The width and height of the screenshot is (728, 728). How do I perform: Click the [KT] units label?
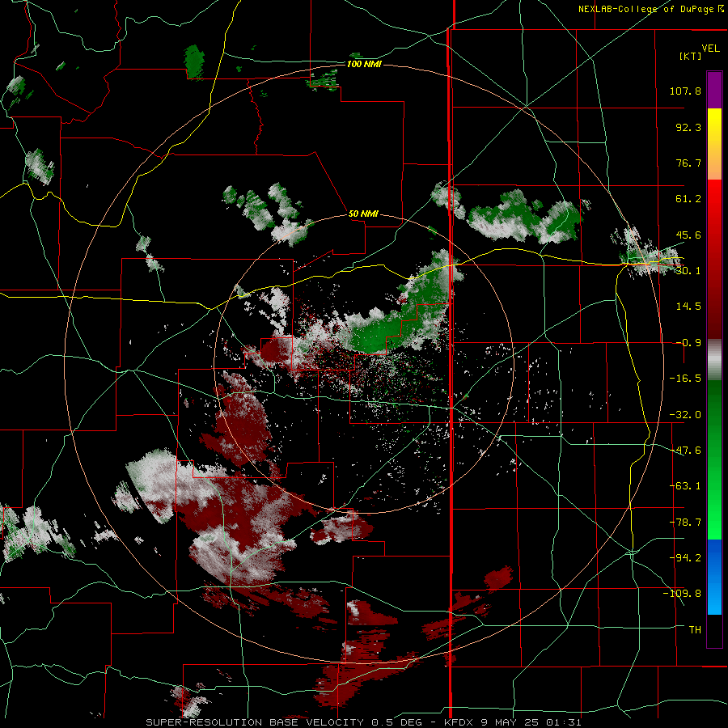point(691,56)
